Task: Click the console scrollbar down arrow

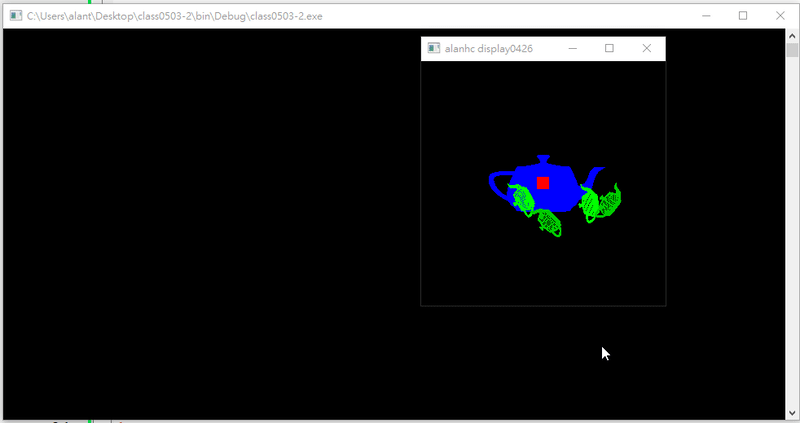Action: tap(792, 412)
